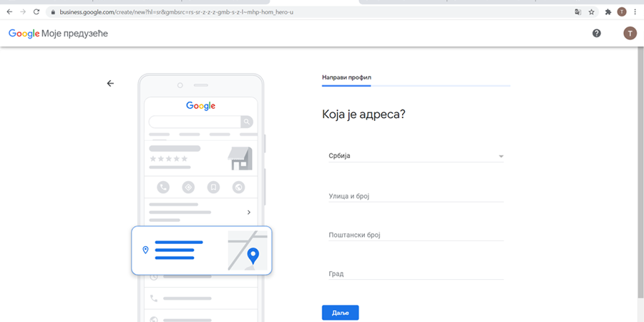Click the browser forward arrow

[23, 12]
